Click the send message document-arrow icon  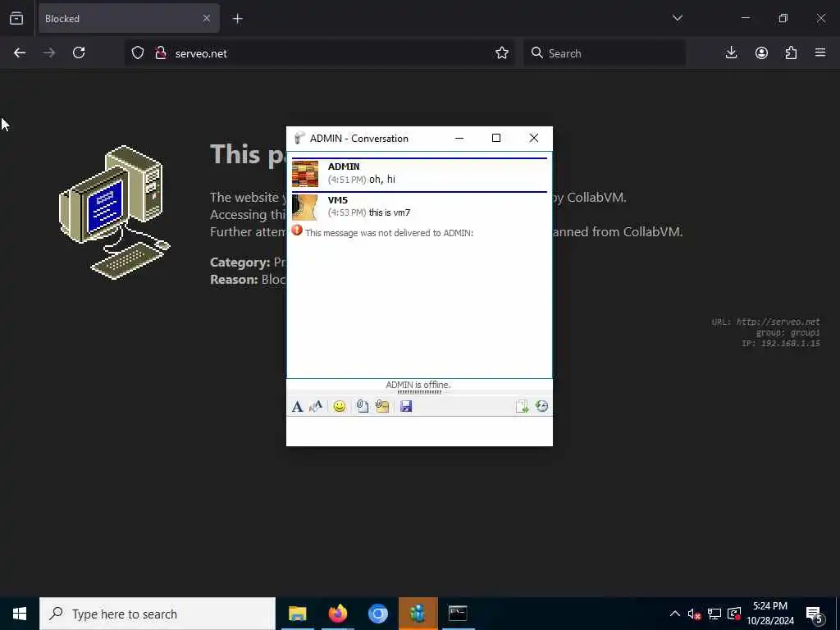click(522, 407)
